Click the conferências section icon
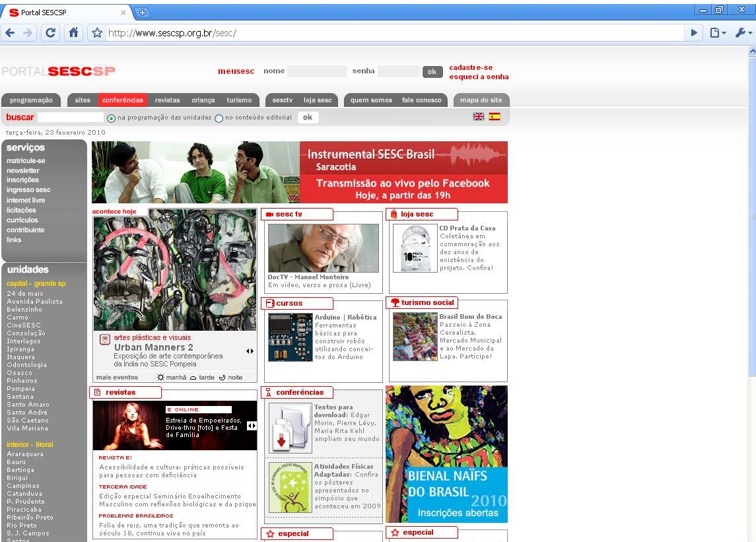Viewport: 756px width, 542px height. tap(269, 393)
